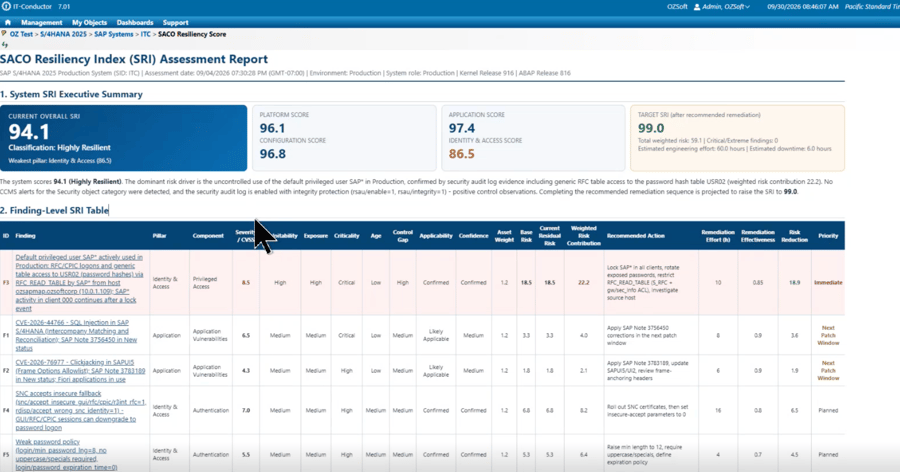Click the Remediation Effort (h) column header
Viewport: 900px width, 472px height.
point(718,236)
